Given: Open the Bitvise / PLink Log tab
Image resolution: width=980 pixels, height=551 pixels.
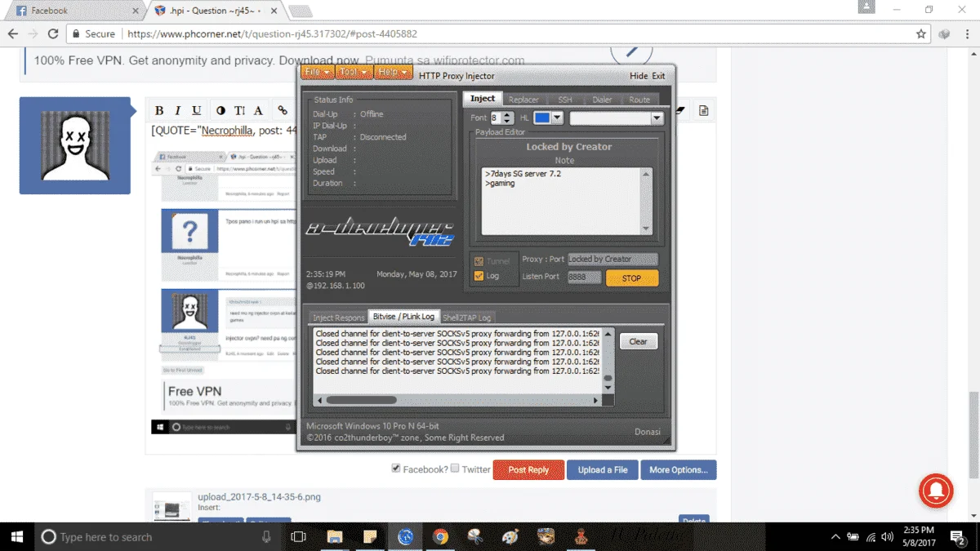Looking at the screenshot, I should 403,317.
